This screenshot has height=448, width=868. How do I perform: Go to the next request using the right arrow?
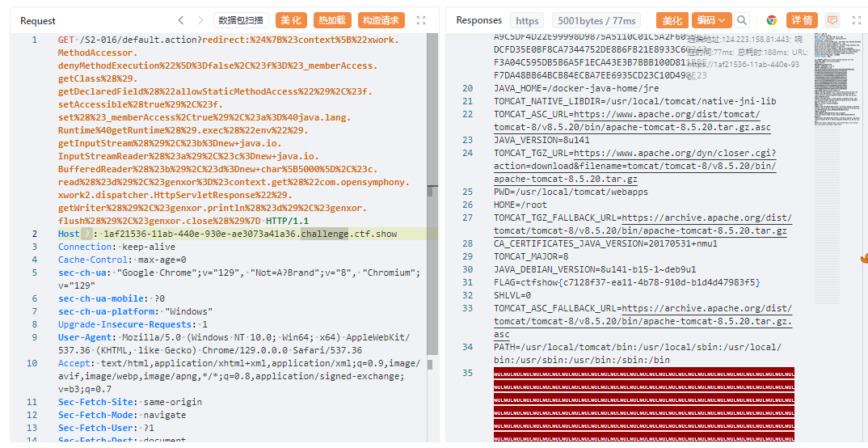click(x=200, y=20)
